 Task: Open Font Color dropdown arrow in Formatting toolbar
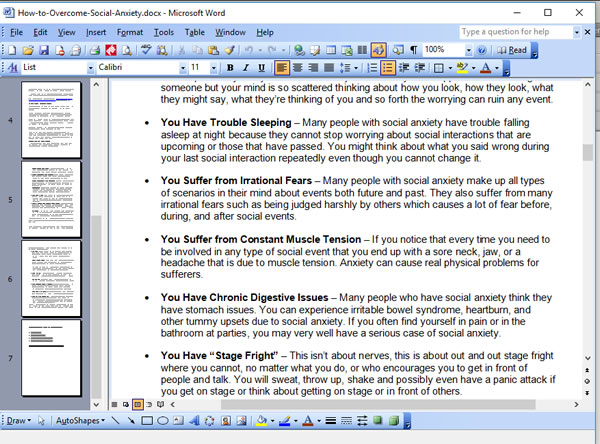(497, 68)
